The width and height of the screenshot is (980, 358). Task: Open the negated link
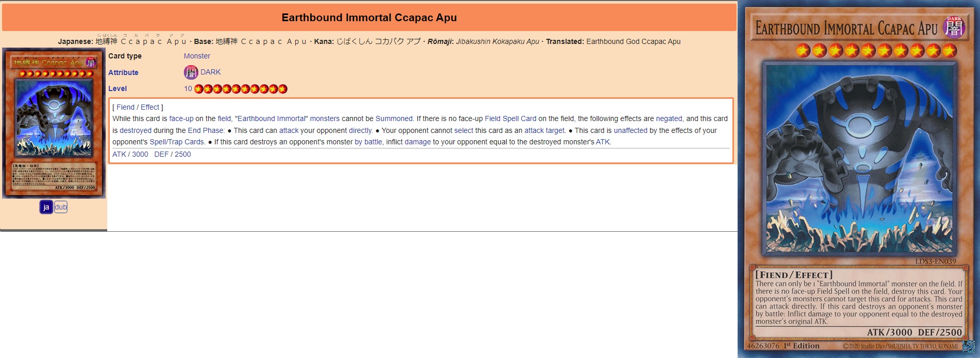pos(669,118)
